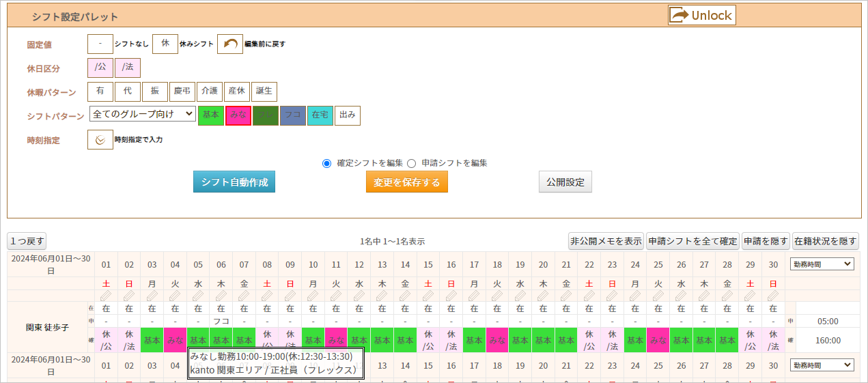Open the first row's 勤務時間 dropdown
The image size is (868, 383).
(822, 264)
